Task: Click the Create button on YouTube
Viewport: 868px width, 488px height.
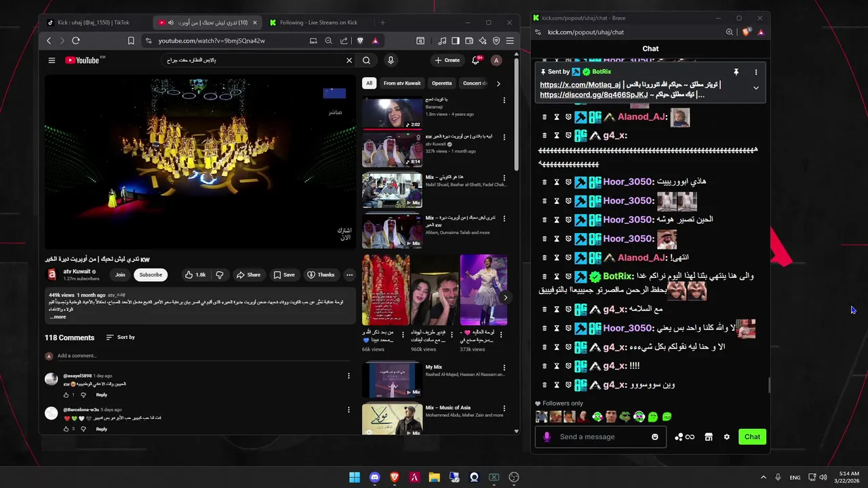Action: coord(448,60)
